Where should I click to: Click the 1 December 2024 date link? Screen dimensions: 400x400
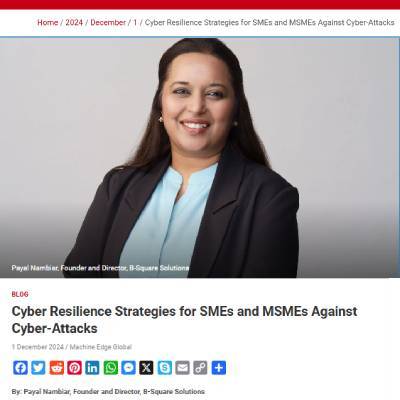coord(38,347)
